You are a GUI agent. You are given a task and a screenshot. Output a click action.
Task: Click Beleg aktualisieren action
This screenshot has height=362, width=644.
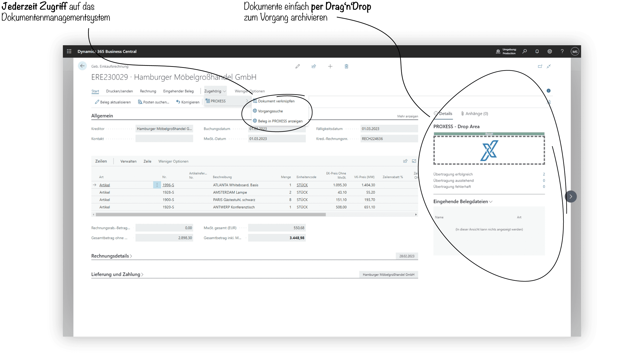click(x=113, y=102)
